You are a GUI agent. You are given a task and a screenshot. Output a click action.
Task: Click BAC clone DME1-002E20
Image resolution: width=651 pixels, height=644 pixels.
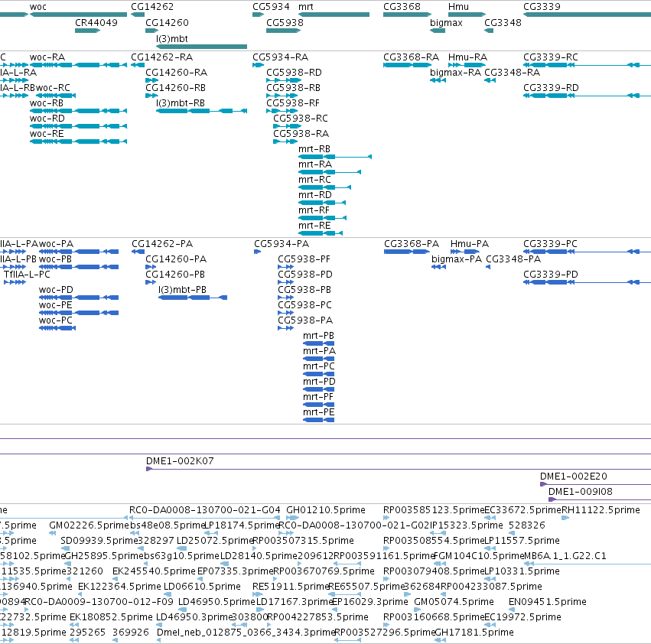point(574,476)
